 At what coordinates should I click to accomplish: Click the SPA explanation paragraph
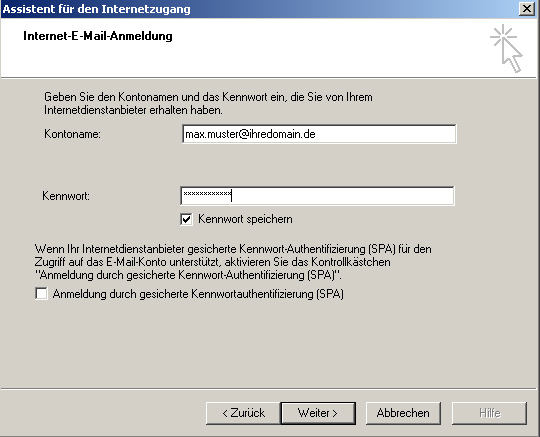tap(233, 262)
